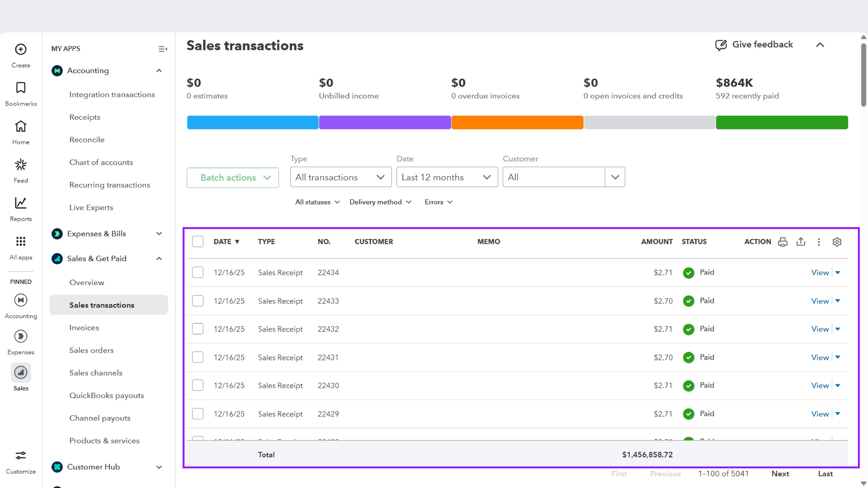Open Chart of accounts menu item

coord(101,162)
